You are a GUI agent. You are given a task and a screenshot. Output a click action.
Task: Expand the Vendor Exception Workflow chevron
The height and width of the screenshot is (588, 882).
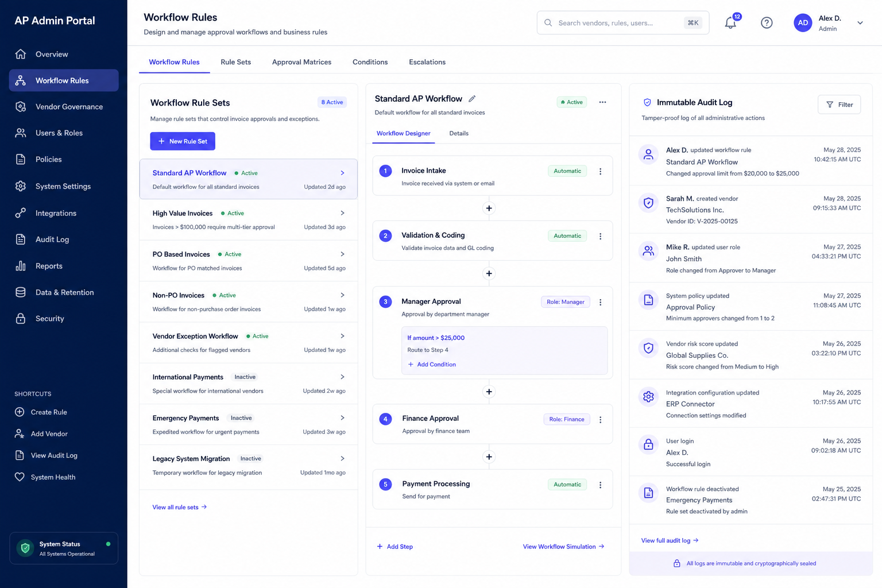[342, 336]
